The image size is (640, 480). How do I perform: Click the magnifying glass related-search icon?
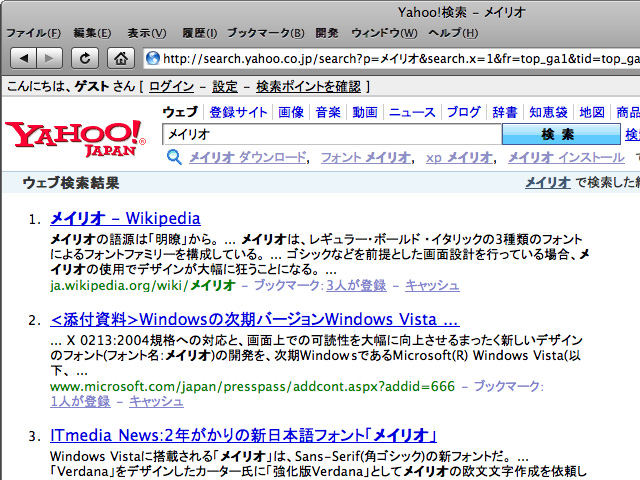coord(174,157)
